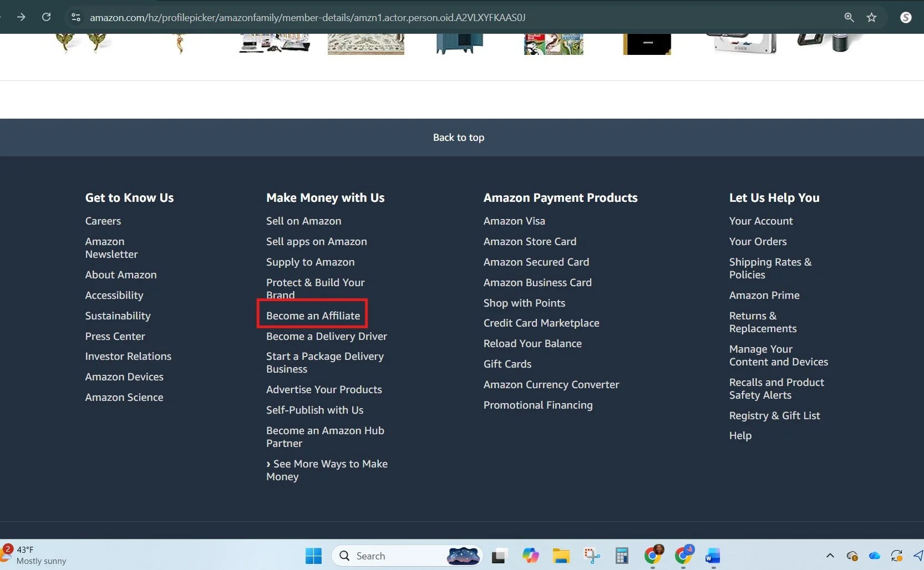Bookmark this page with the star icon
Image resolution: width=924 pixels, height=570 pixels.
[x=872, y=17]
